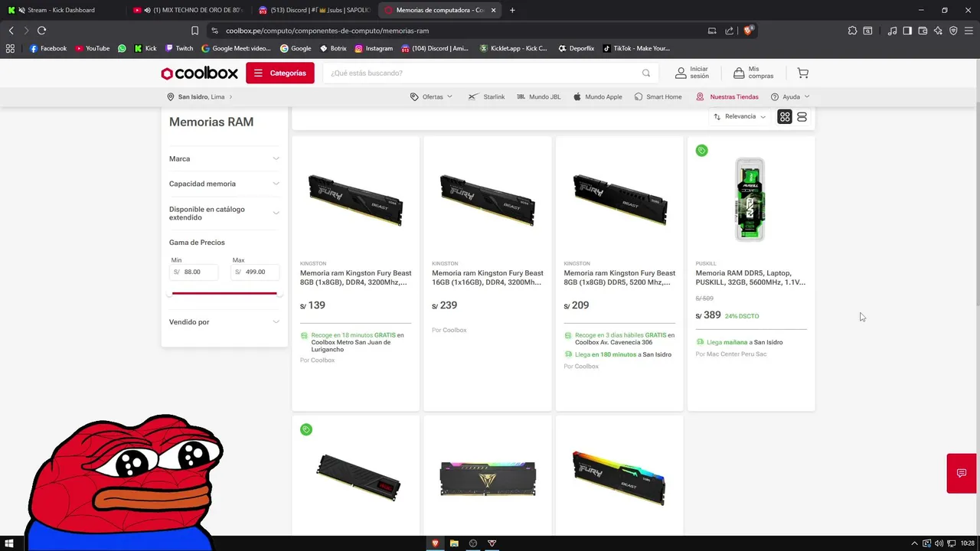Click Iniciar sesión link
Viewport: 980px width, 551px height.
tap(692, 73)
